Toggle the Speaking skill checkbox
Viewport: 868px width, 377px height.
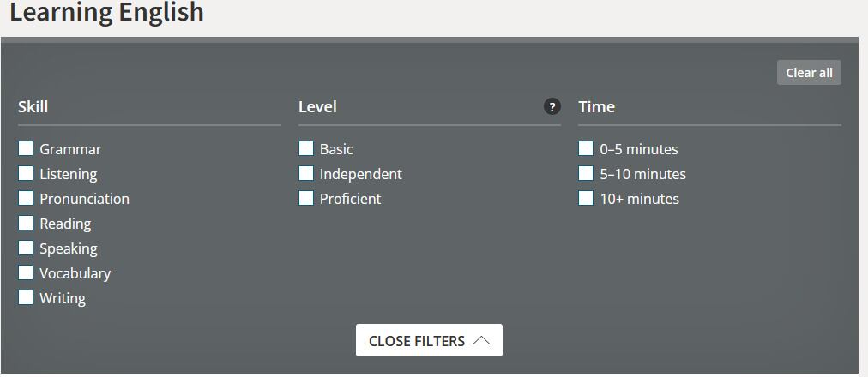26,248
